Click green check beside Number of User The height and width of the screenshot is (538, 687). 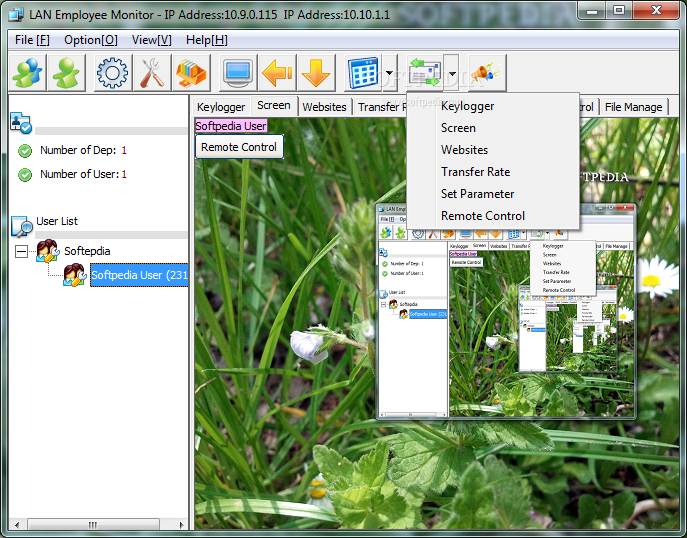coord(25,175)
